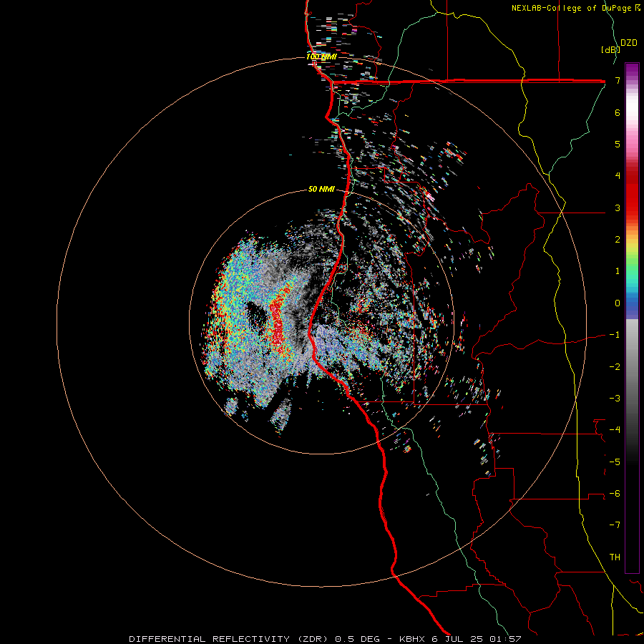Click the DZD legend title
Image resolution: width=644 pixels, height=644 pixels.
coord(629,43)
